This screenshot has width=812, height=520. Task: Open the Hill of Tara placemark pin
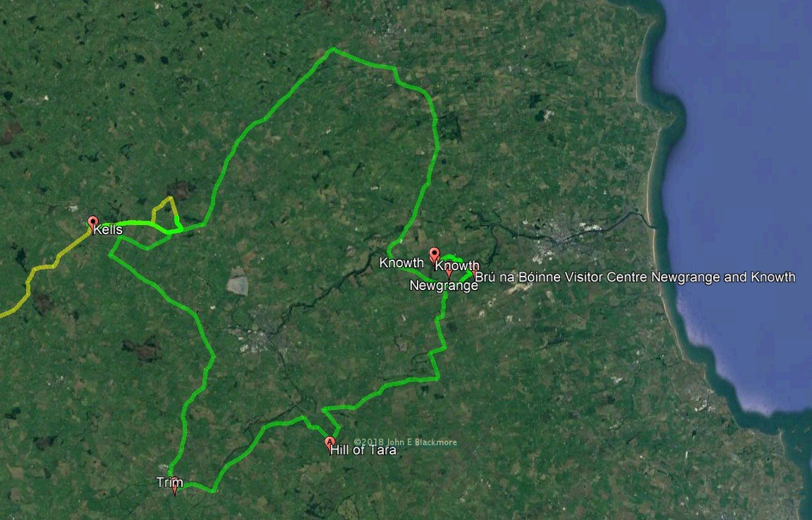click(x=329, y=444)
